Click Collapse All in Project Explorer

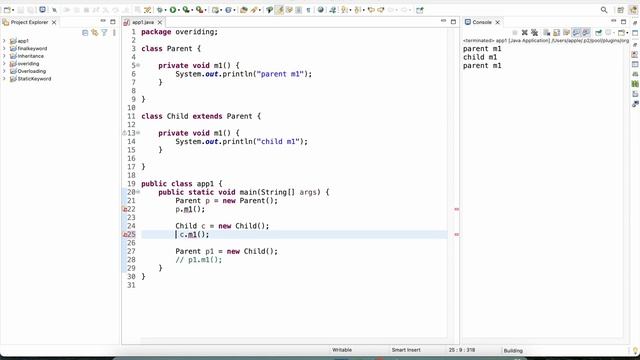click(85, 33)
